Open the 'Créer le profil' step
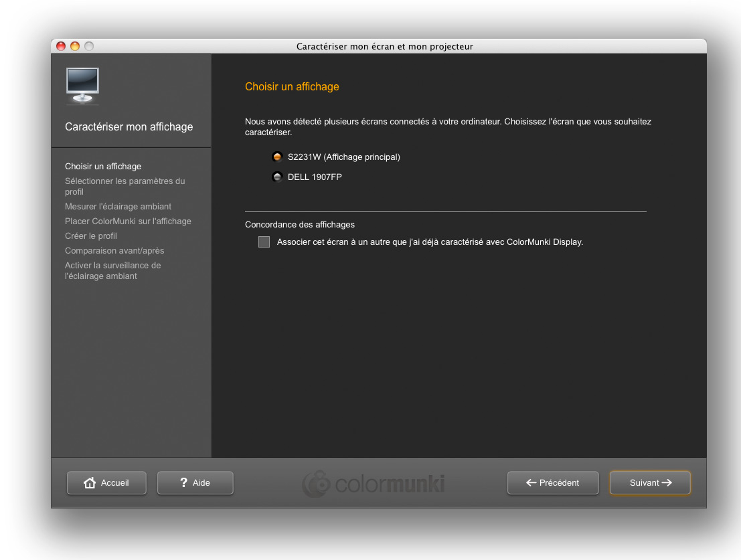 (91, 236)
